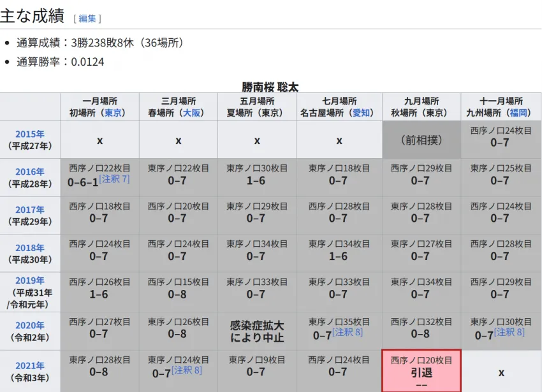Click the 三月場所 column header text

point(179,101)
